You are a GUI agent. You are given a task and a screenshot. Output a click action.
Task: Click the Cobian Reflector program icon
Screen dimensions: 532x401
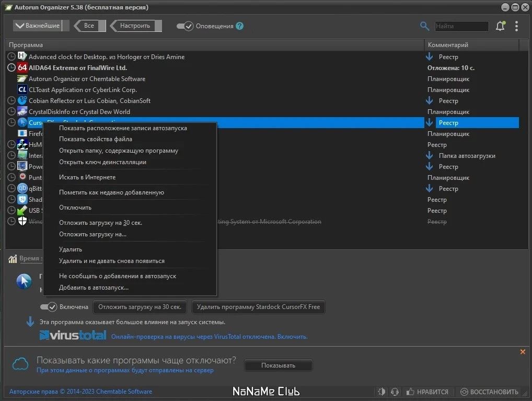point(22,100)
